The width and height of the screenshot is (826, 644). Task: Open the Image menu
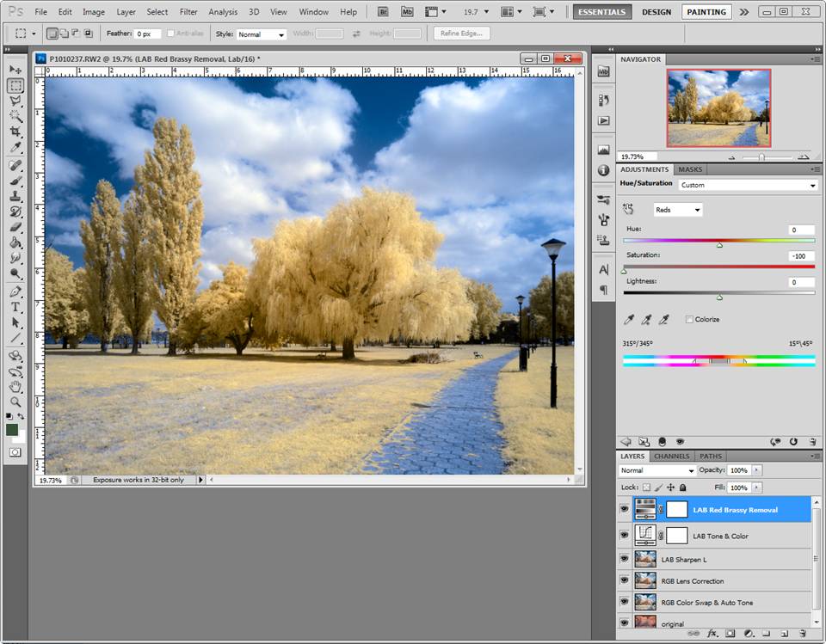tap(93, 11)
